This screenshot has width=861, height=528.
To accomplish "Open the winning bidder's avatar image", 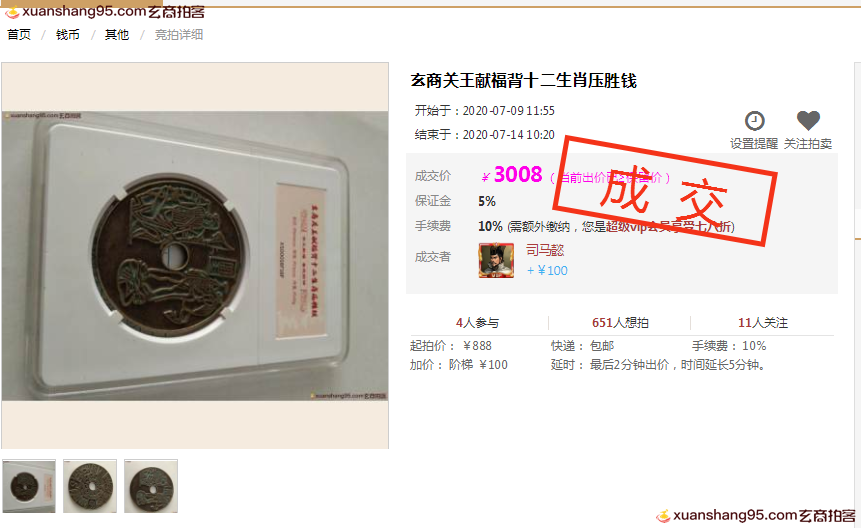I will tap(496, 260).
